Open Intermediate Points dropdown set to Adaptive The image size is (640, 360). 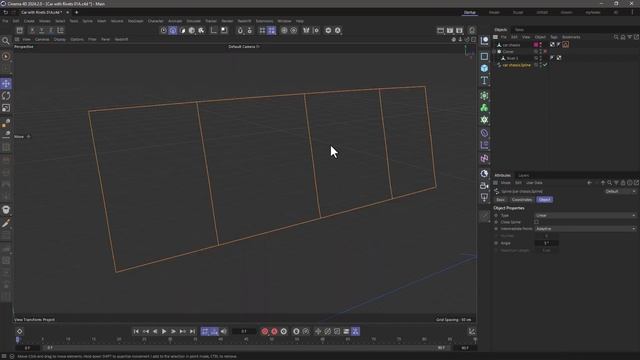tap(585, 229)
